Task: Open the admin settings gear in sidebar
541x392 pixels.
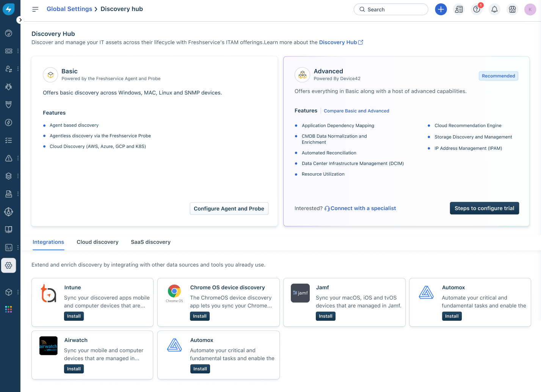Action: (x=9, y=265)
